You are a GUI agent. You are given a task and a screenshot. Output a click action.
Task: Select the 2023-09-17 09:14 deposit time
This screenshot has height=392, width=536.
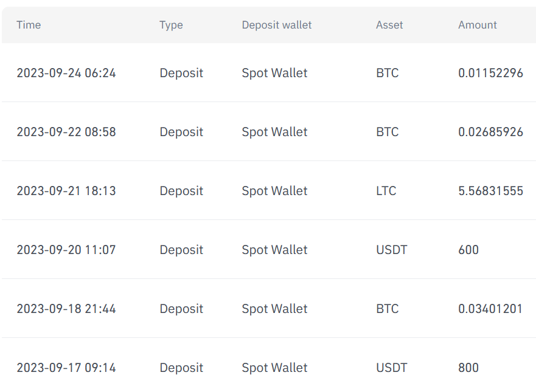coord(66,368)
